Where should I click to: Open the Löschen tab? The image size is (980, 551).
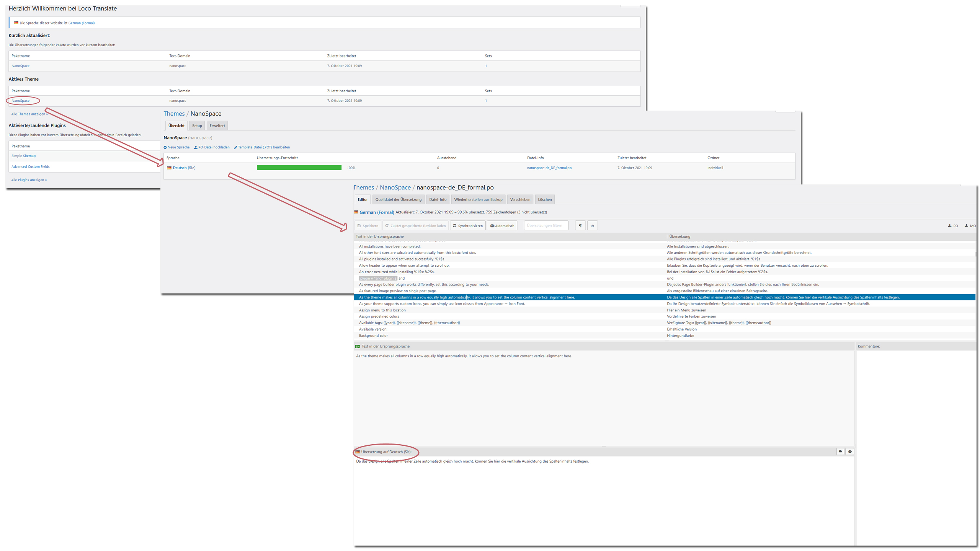point(545,199)
